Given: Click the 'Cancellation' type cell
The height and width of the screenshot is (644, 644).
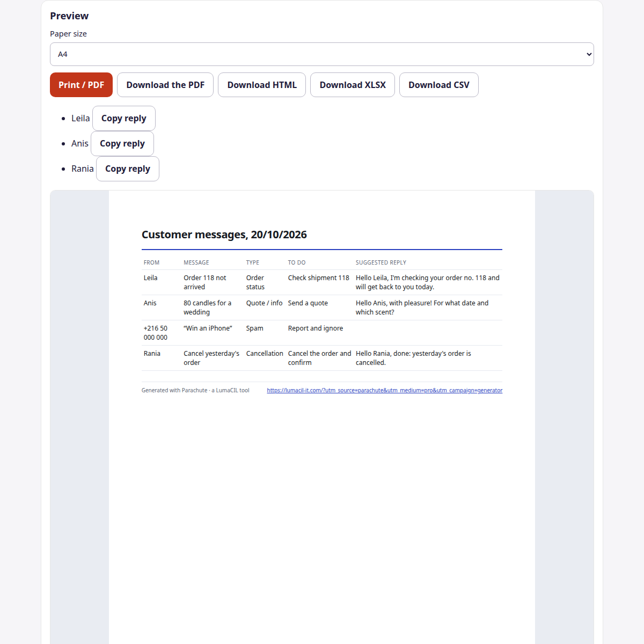Looking at the screenshot, I should pos(265,353).
